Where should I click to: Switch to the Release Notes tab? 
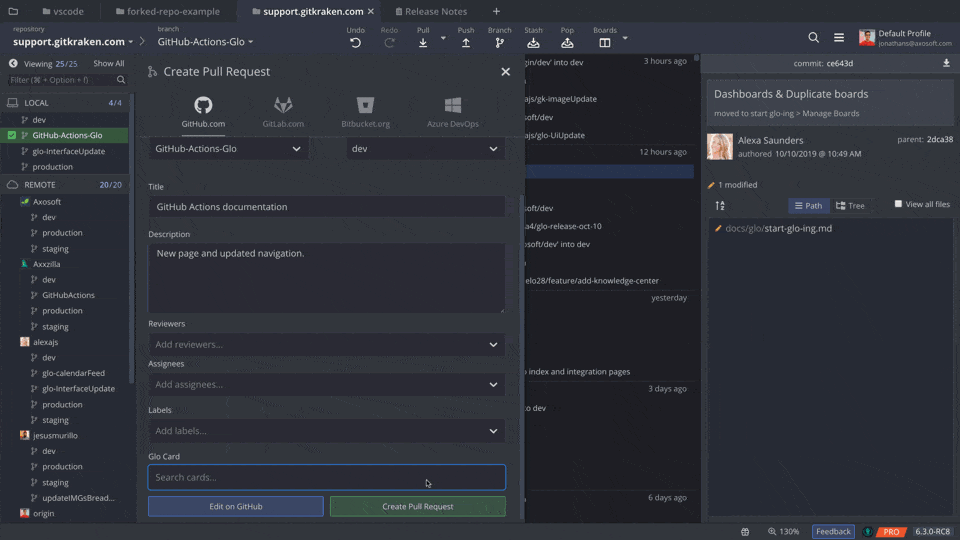[x=431, y=11]
